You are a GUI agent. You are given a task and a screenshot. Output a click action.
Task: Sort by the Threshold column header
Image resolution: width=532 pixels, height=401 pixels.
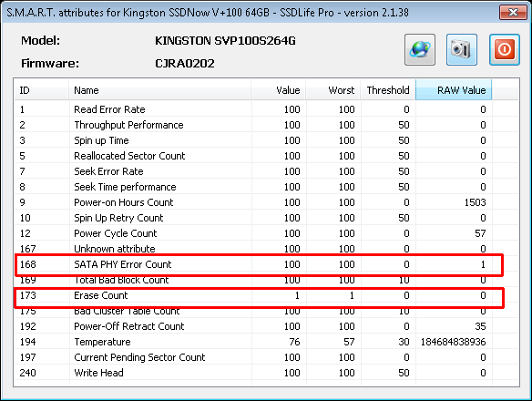pos(388,90)
